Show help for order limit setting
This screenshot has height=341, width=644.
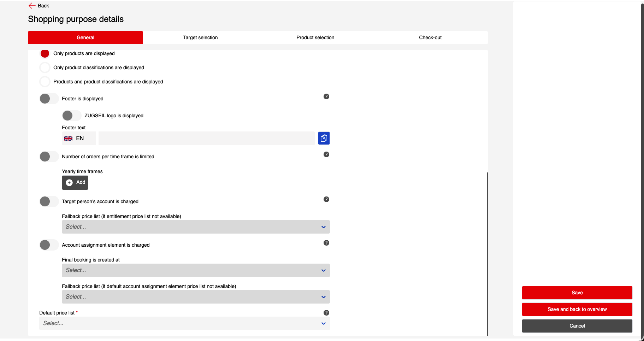pos(326,155)
